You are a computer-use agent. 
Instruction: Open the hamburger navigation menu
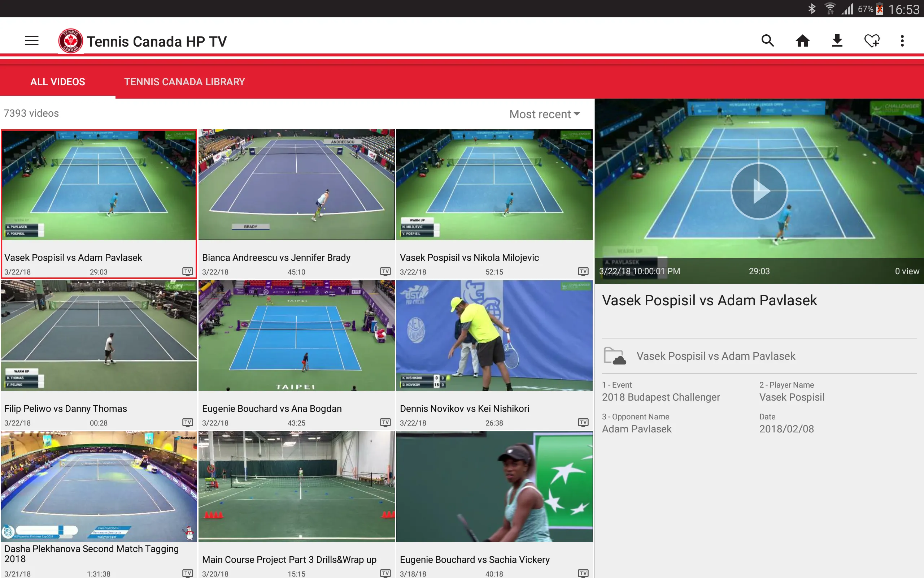tap(32, 40)
